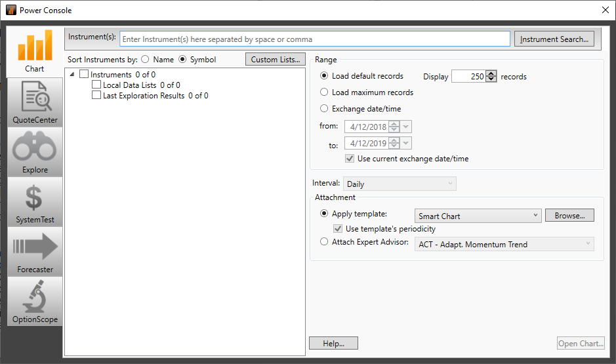Open the Expert Advisor ACT dropdown
616x364 pixels.
pos(504,244)
